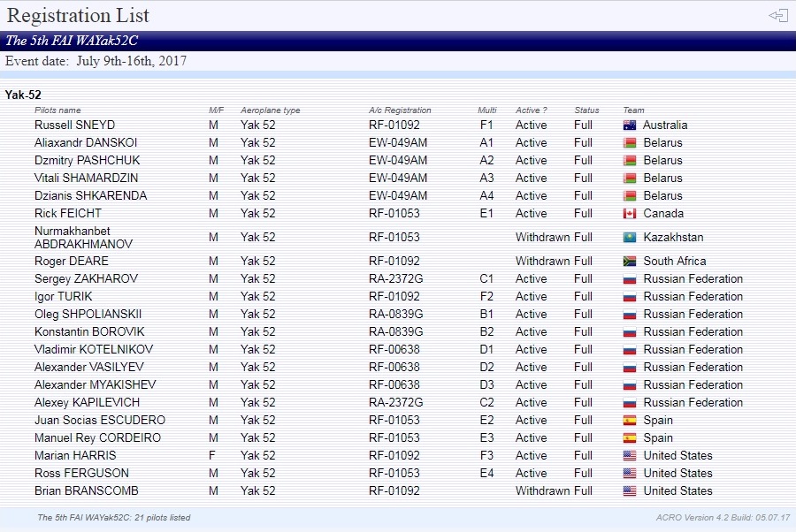Click the South Africa team name
This screenshot has width=796, height=532.
pyautogui.click(x=675, y=262)
